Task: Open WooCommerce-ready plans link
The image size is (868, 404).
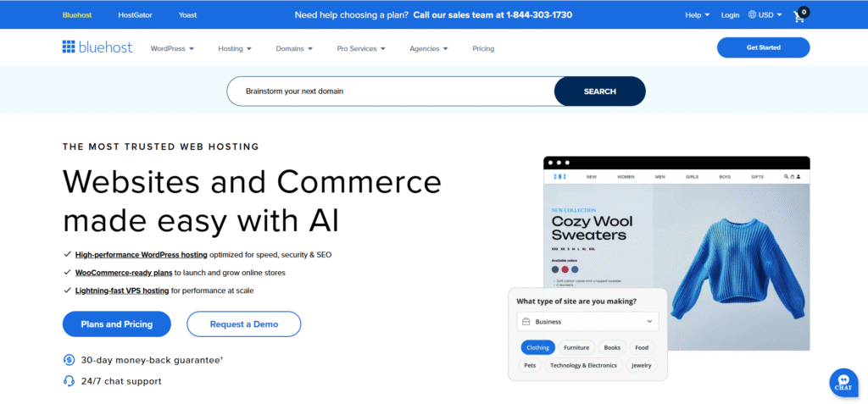Action: pyautogui.click(x=124, y=272)
